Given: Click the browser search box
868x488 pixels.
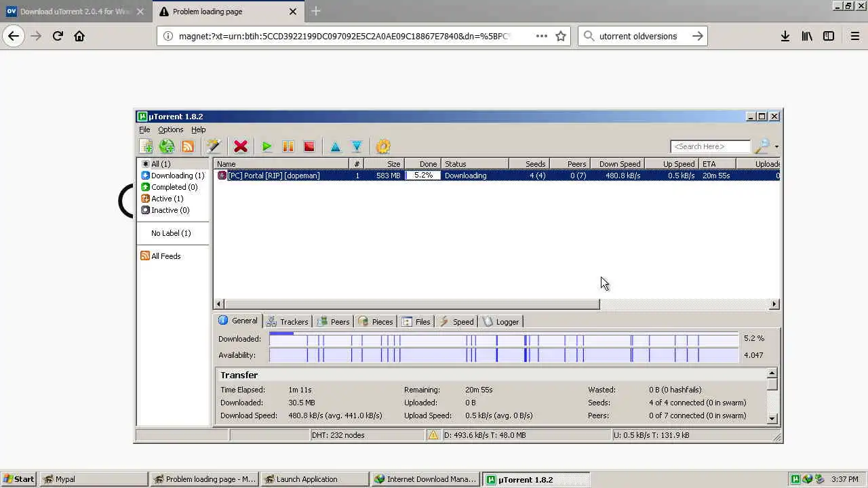Looking at the screenshot, I should click(642, 36).
